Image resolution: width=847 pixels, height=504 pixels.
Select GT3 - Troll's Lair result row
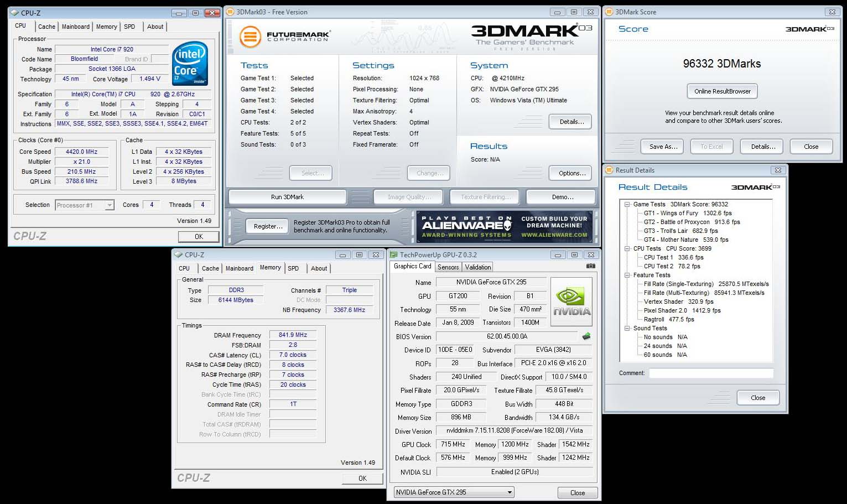680,231
